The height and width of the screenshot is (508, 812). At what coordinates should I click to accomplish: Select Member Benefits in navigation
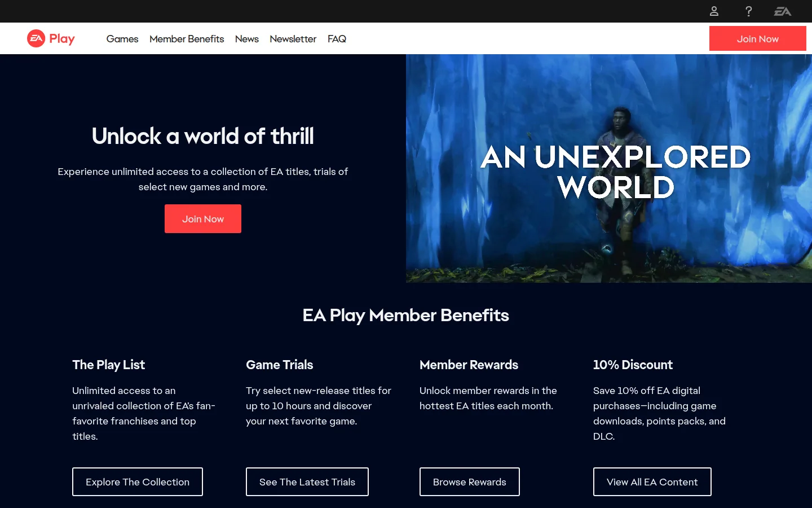[187, 39]
